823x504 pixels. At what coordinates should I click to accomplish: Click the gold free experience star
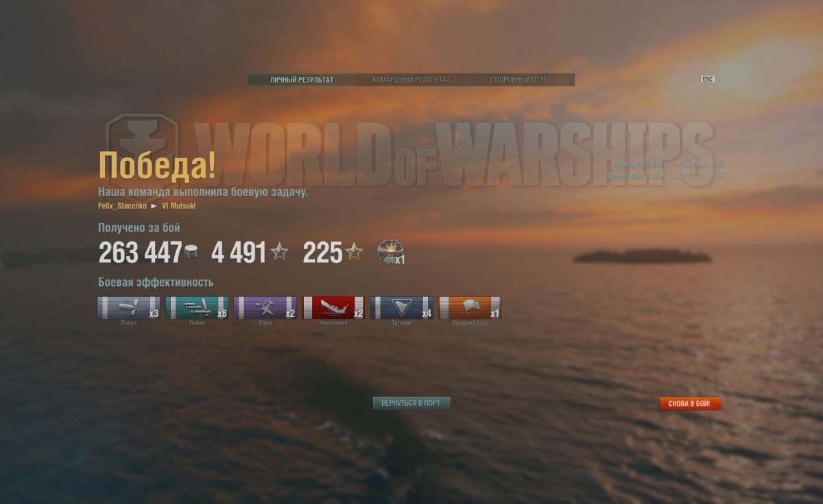[x=354, y=252]
